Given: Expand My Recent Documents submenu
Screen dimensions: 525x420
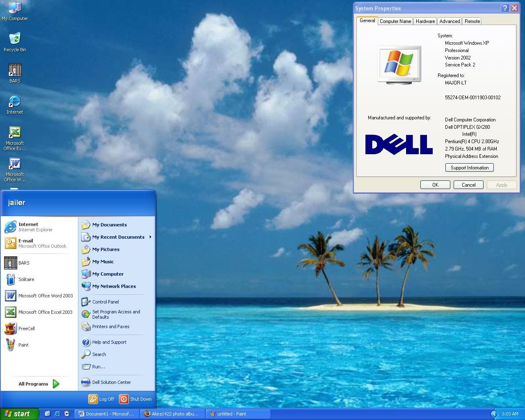Looking at the screenshot, I should click(119, 237).
